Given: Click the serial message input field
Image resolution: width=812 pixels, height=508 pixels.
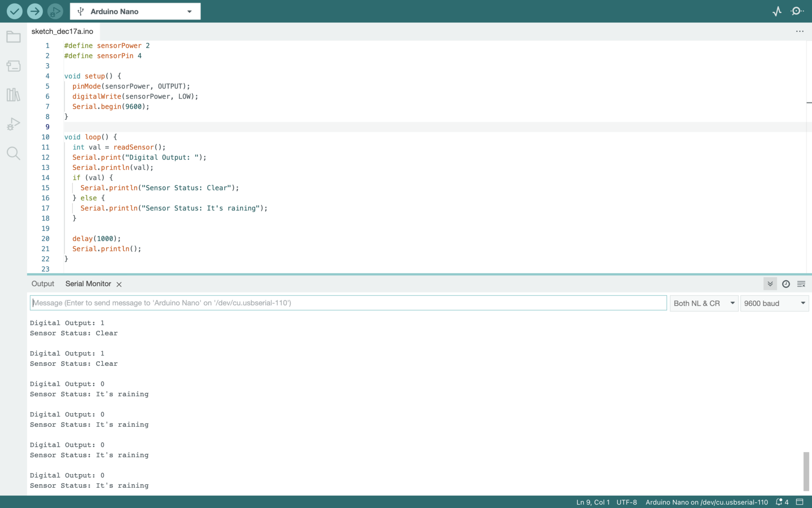Looking at the screenshot, I should coord(348,303).
